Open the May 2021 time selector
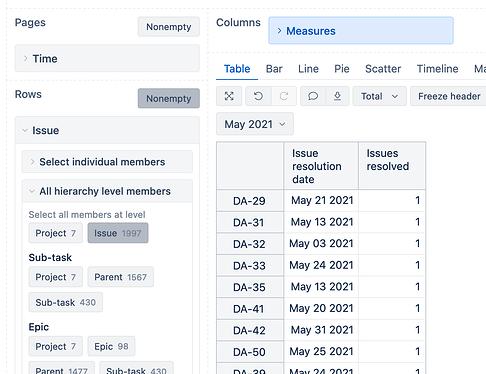This screenshot has width=486, height=374. [255, 124]
